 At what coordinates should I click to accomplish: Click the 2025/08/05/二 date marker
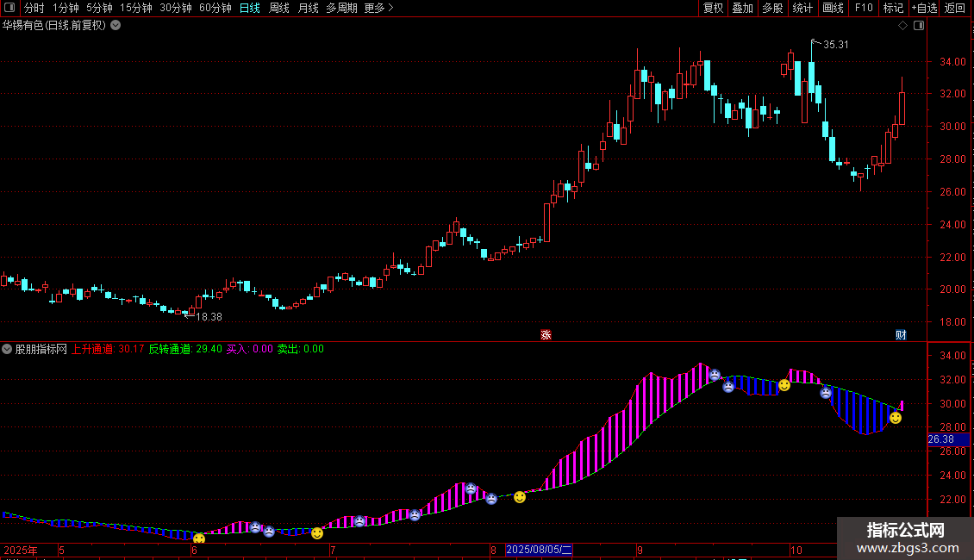pos(539,550)
